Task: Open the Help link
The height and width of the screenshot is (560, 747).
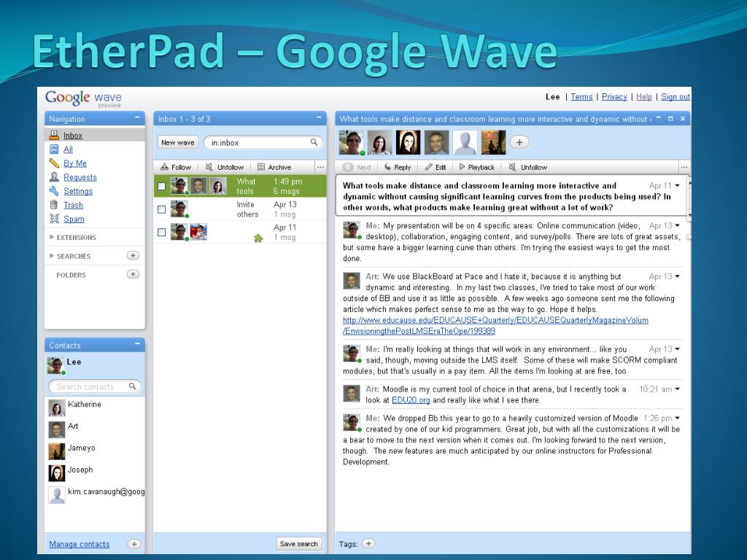Action: click(644, 97)
